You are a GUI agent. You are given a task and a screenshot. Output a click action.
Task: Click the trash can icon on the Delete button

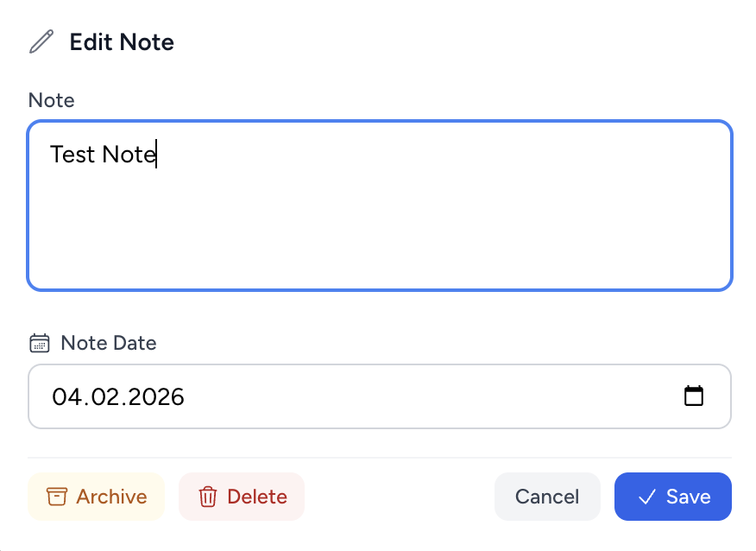pyautogui.click(x=208, y=497)
